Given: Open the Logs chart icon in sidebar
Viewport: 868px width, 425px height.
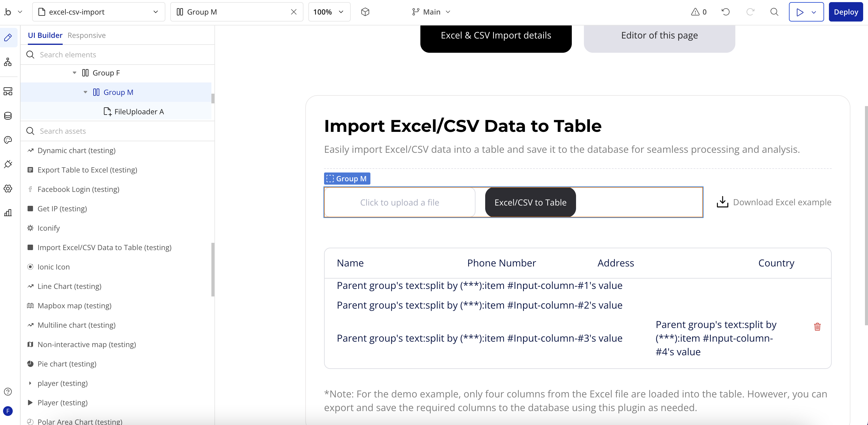Looking at the screenshot, I should (x=8, y=213).
